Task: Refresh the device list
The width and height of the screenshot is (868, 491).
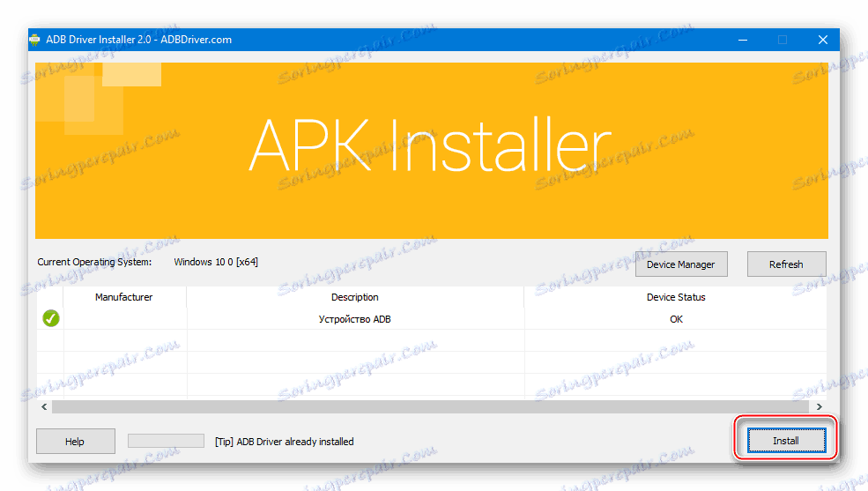Action: (x=786, y=264)
